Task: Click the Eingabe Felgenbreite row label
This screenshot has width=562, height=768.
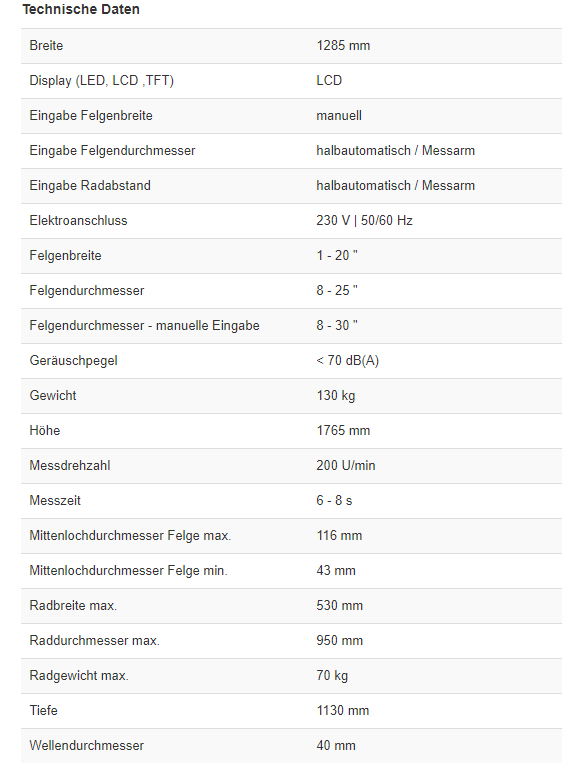Action: coord(91,116)
